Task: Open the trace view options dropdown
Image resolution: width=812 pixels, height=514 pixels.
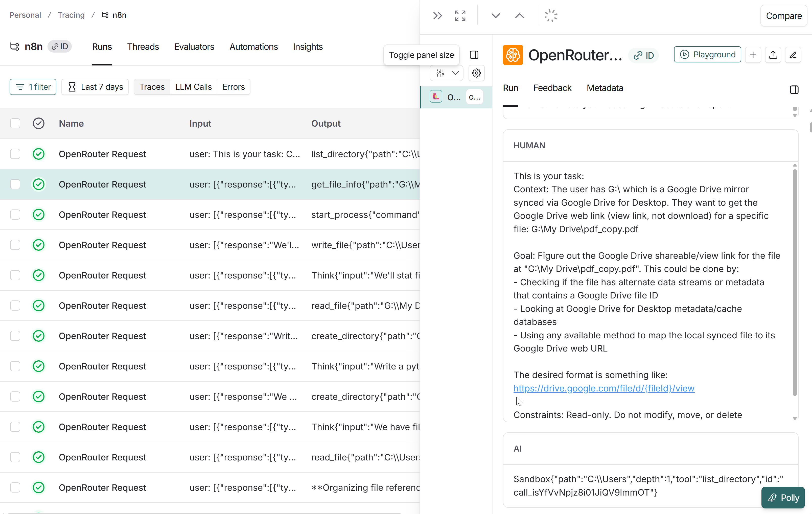Action: [x=447, y=73]
